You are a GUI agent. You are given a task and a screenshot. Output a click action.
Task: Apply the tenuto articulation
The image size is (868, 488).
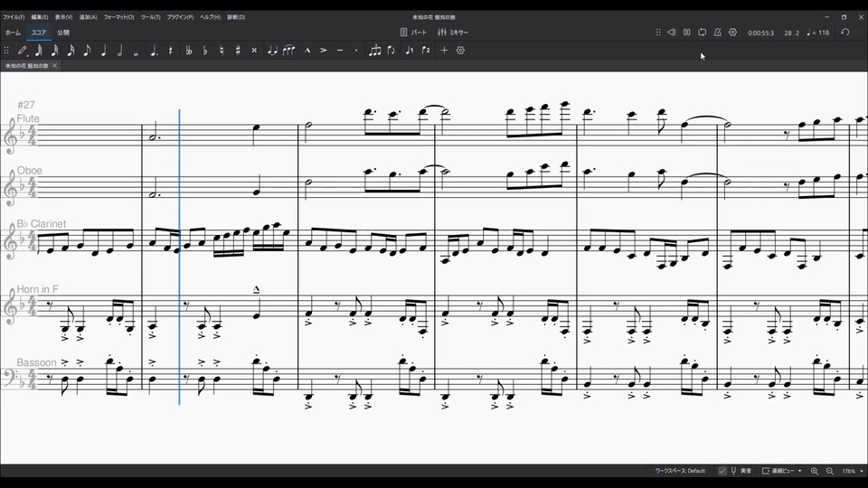pyautogui.click(x=340, y=51)
